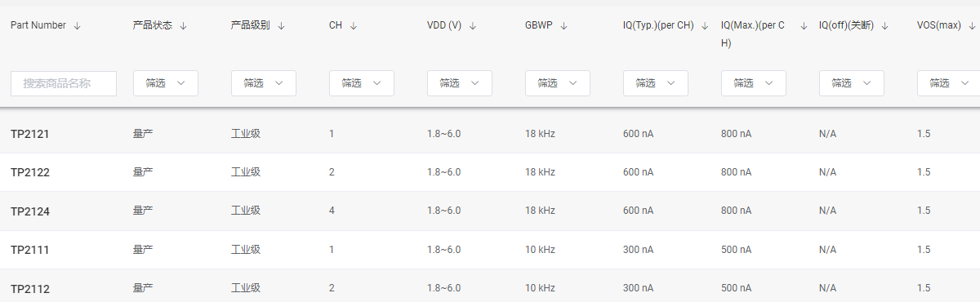Expand 筛选 filter under CH column
This screenshot has width=980, height=302.
(x=362, y=83)
